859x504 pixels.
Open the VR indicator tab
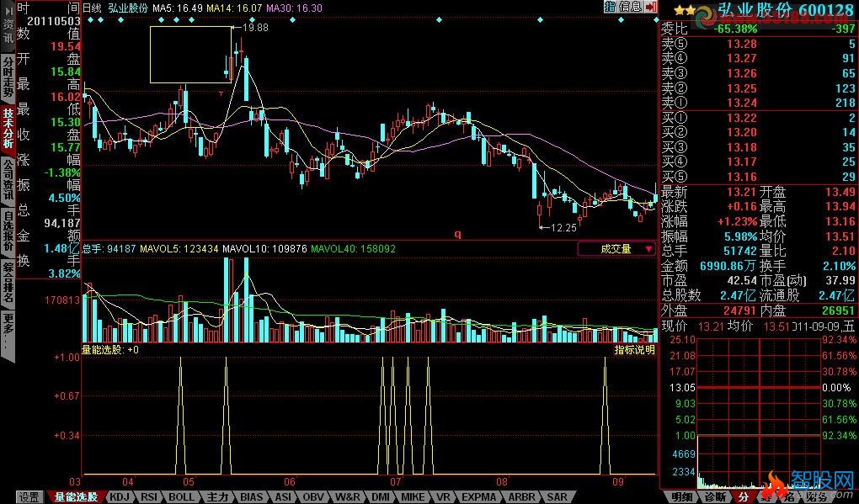[x=443, y=497]
